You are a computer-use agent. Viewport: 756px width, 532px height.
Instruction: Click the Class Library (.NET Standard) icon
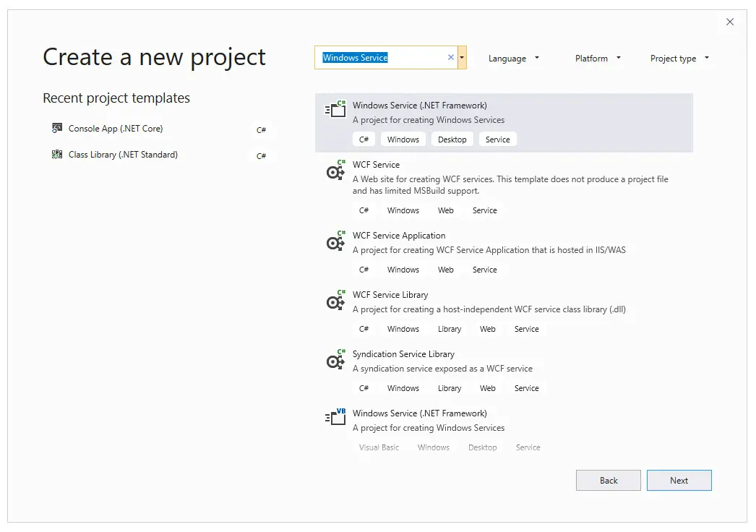57,155
